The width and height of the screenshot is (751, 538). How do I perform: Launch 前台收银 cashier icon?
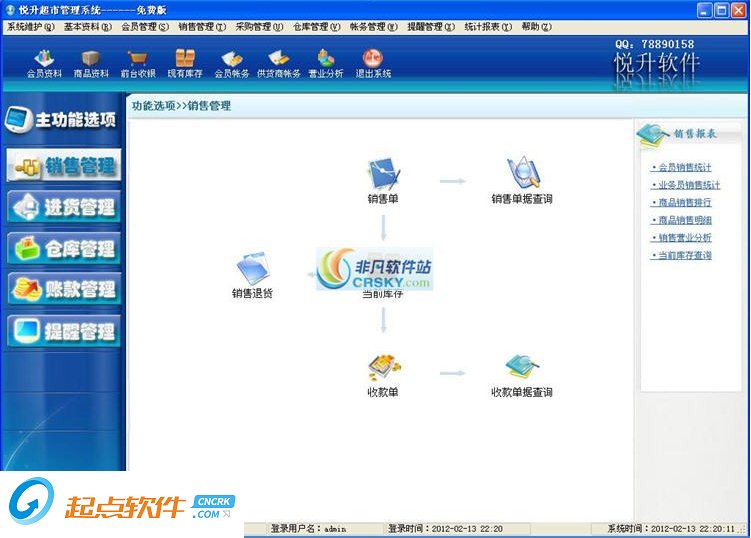tap(138, 63)
